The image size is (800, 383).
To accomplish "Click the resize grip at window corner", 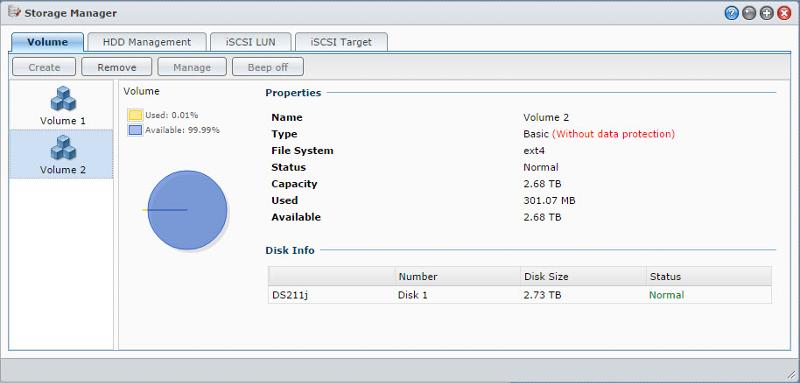I will [x=792, y=376].
